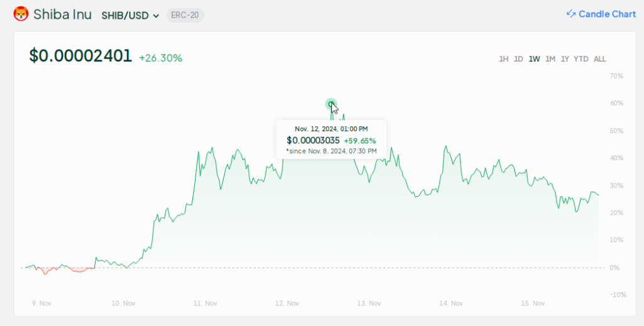Click the current price $0.00002401
Viewport: 644px width, 326px height.
[80, 57]
